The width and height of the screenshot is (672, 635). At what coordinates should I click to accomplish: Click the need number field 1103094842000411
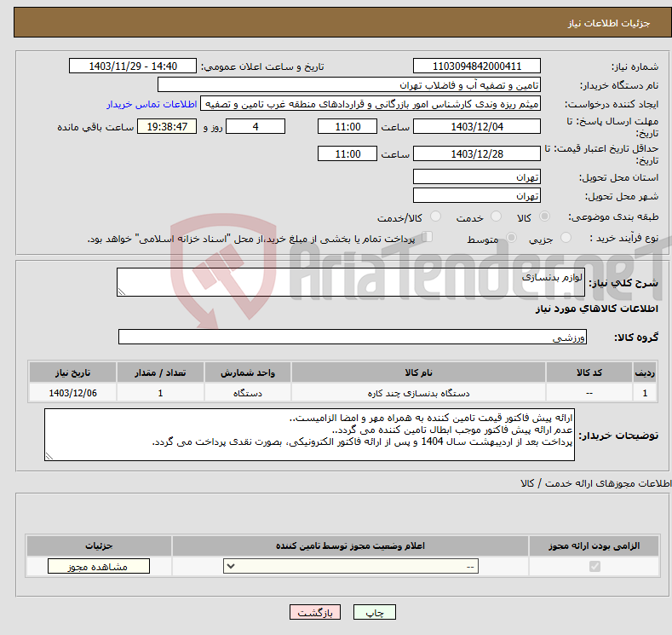click(x=477, y=66)
